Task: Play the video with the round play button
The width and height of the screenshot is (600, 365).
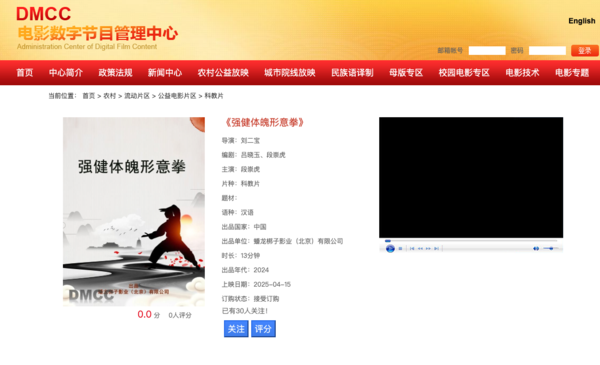Action: click(x=390, y=249)
